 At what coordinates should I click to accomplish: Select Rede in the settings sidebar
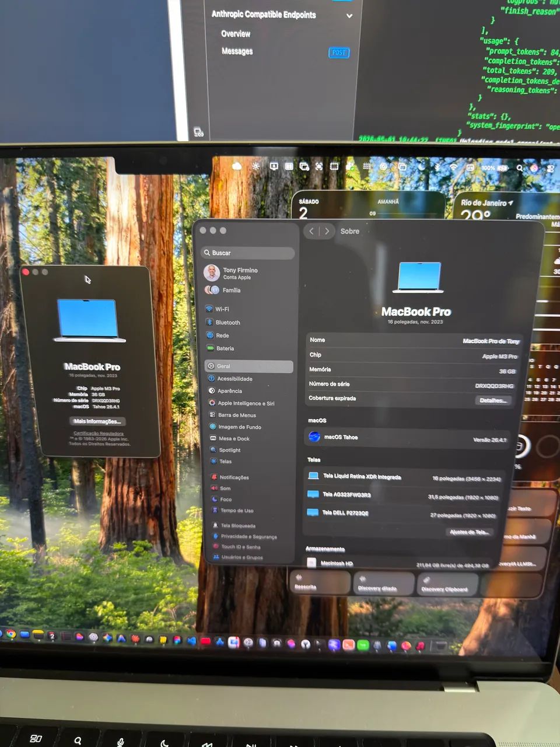coord(248,336)
